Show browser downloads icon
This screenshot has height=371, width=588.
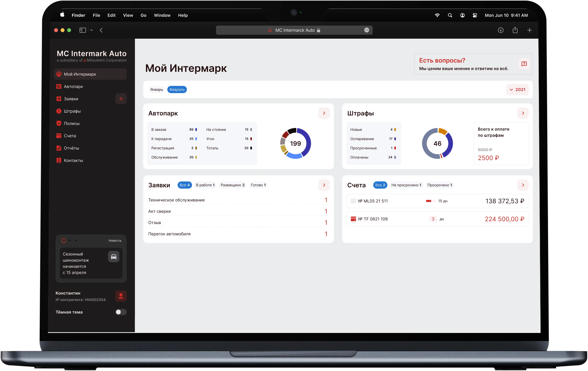(x=501, y=30)
